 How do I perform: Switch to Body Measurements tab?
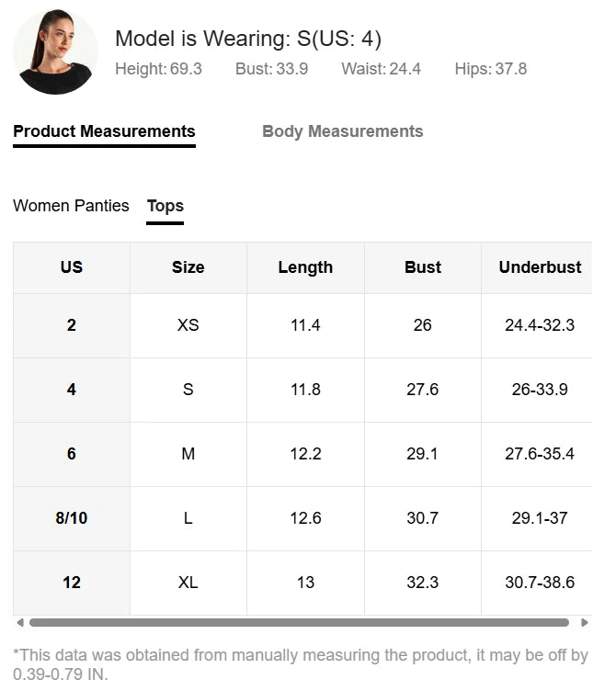coord(342,131)
